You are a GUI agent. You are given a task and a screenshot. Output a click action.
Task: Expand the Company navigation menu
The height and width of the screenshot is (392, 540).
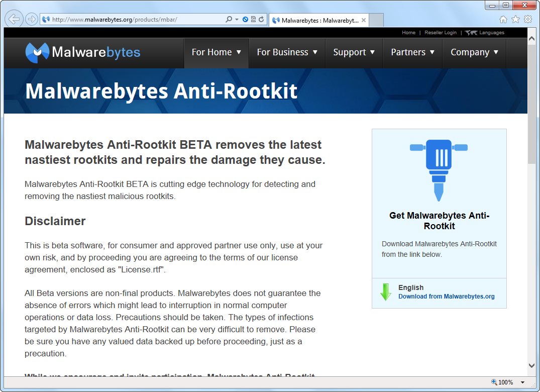(474, 53)
